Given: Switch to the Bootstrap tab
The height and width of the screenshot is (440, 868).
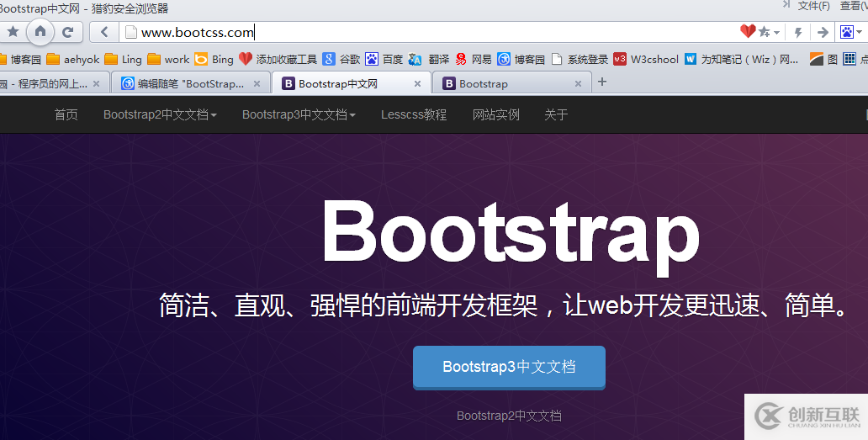Looking at the screenshot, I should [x=511, y=83].
